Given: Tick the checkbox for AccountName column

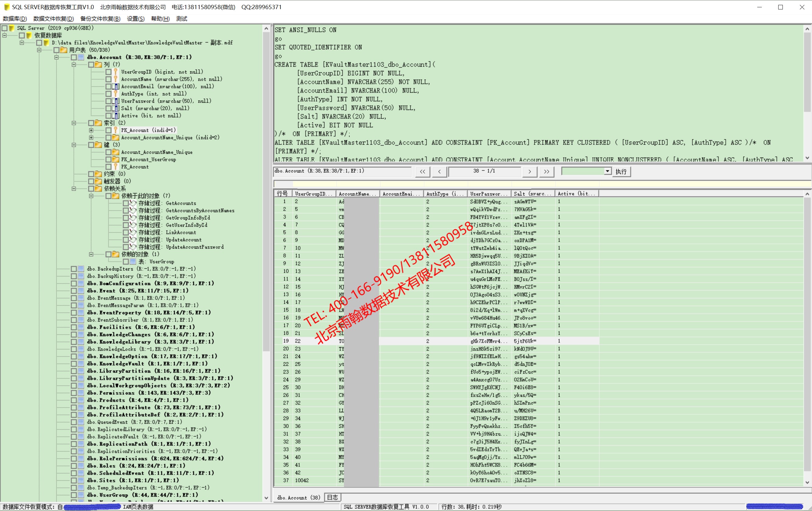Looking at the screenshot, I should point(109,79).
